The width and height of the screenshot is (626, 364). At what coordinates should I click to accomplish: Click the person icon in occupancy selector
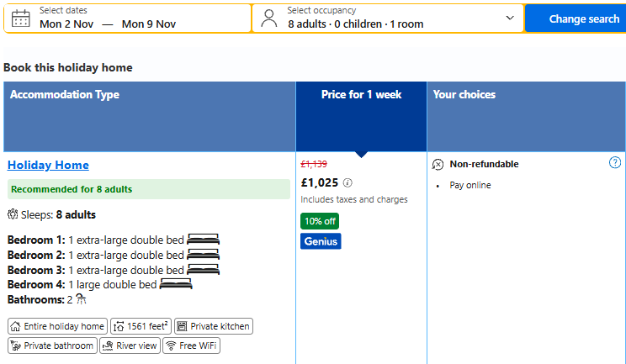point(269,18)
